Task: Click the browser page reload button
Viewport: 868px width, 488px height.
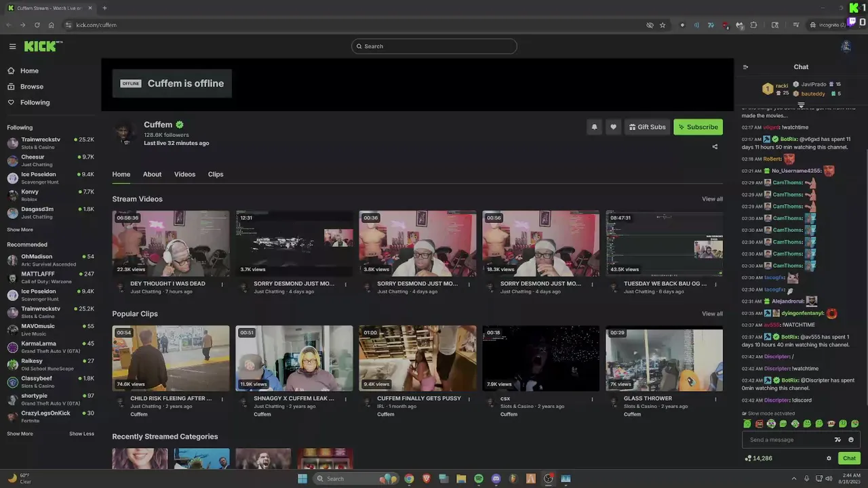Action: pos(37,25)
